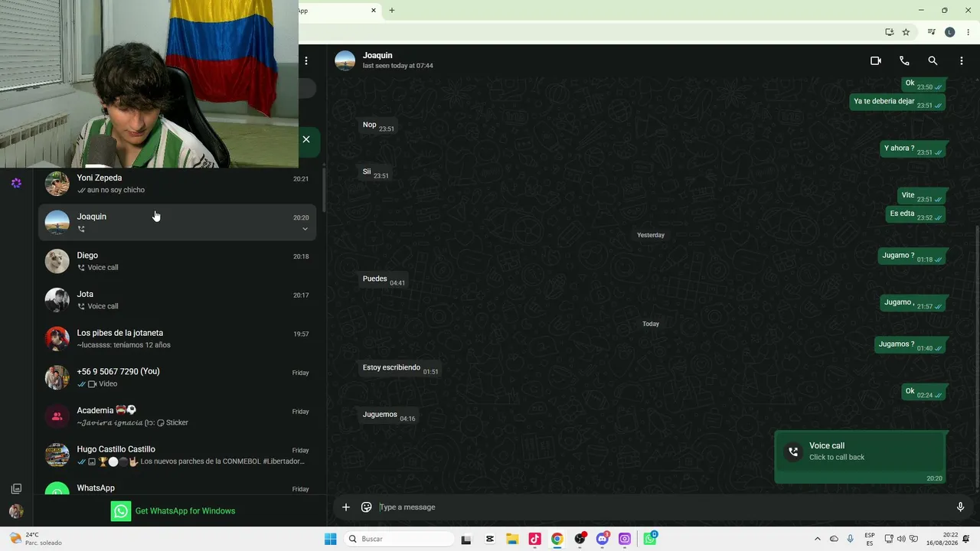Click Diego's profile picture
The height and width of the screenshot is (551, 980).
click(x=57, y=261)
